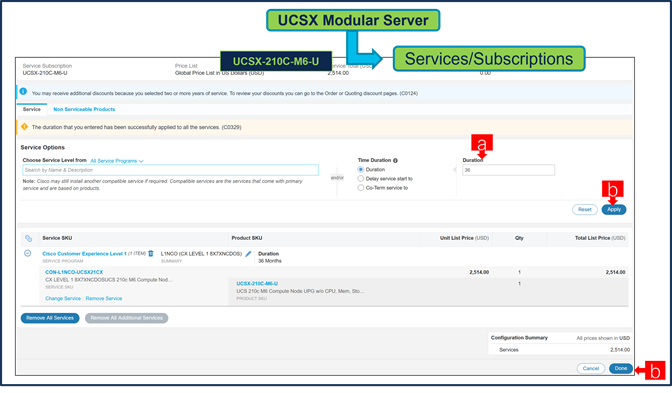This screenshot has width=672, height=393.
Task: Click the Global Price List text
Action: pyautogui.click(x=219, y=73)
